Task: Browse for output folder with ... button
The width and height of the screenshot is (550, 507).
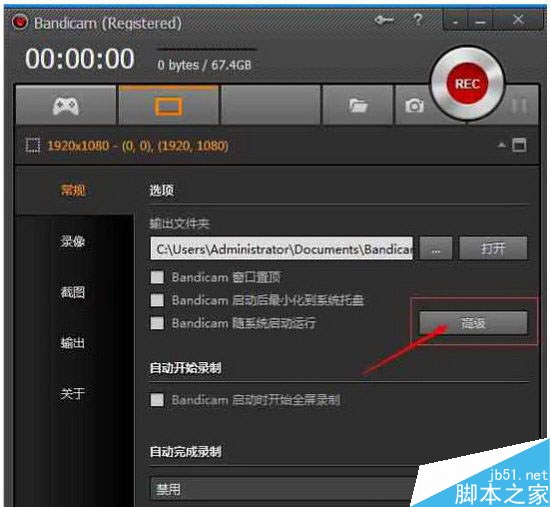Action: pos(436,249)
